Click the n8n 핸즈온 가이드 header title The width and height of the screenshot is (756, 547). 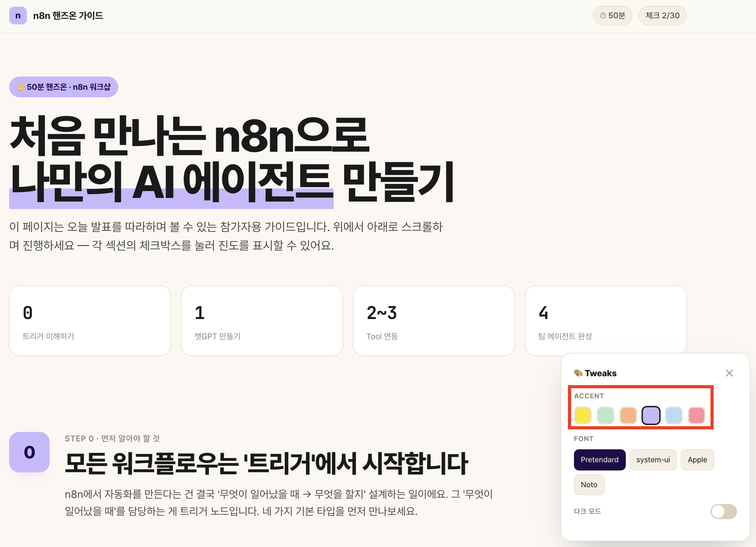pyautogui.click(x=68, y=16)
